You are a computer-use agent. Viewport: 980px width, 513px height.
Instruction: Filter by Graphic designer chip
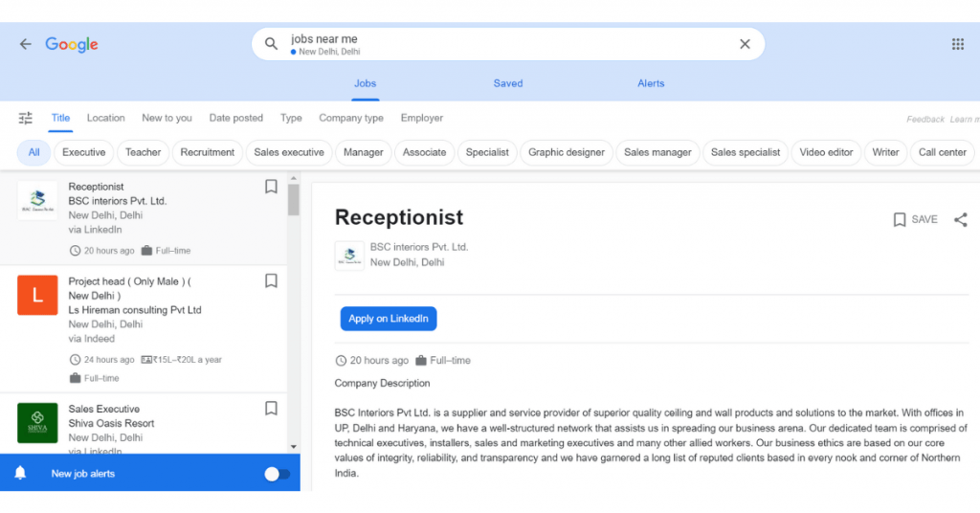click(567, 152)
